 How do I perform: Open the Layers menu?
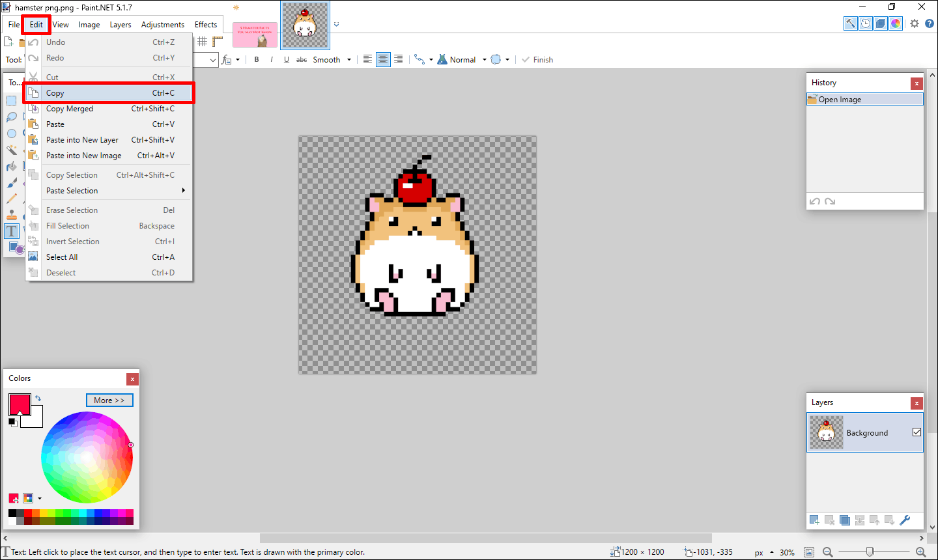tap(121, 25)
